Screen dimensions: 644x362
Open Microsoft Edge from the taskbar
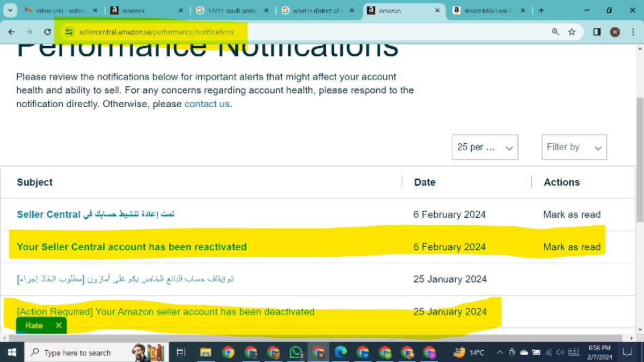pyautogui.click(x=341, y=352)
